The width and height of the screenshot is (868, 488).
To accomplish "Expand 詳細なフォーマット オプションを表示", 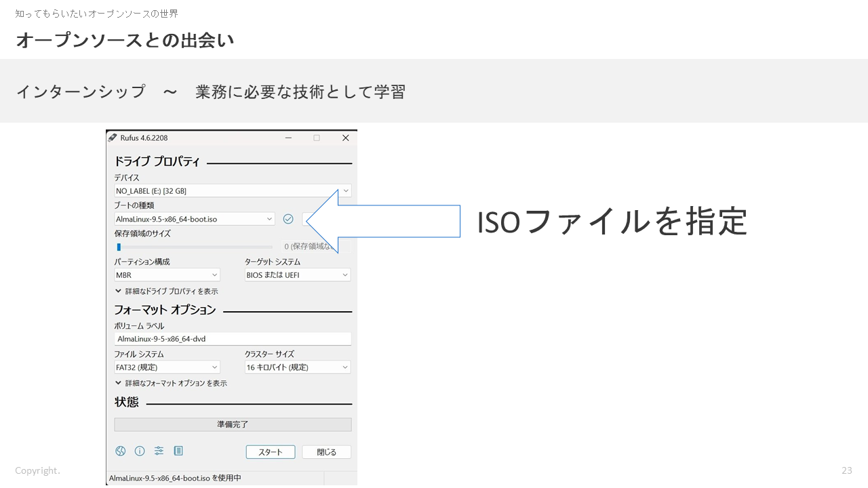I will (x=171, y=384).
